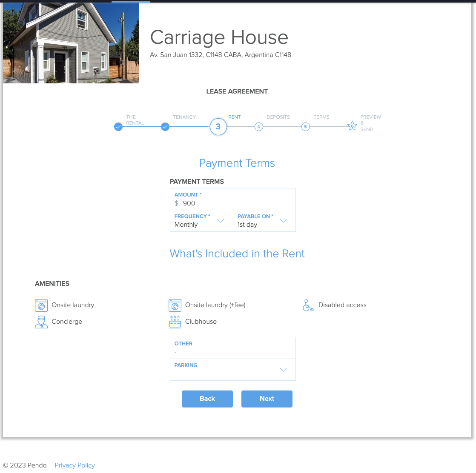Image resolution: width=476 pixels, height=473 pixels.
Task: Click the Carriage House title text
Action: coord(219,37)
